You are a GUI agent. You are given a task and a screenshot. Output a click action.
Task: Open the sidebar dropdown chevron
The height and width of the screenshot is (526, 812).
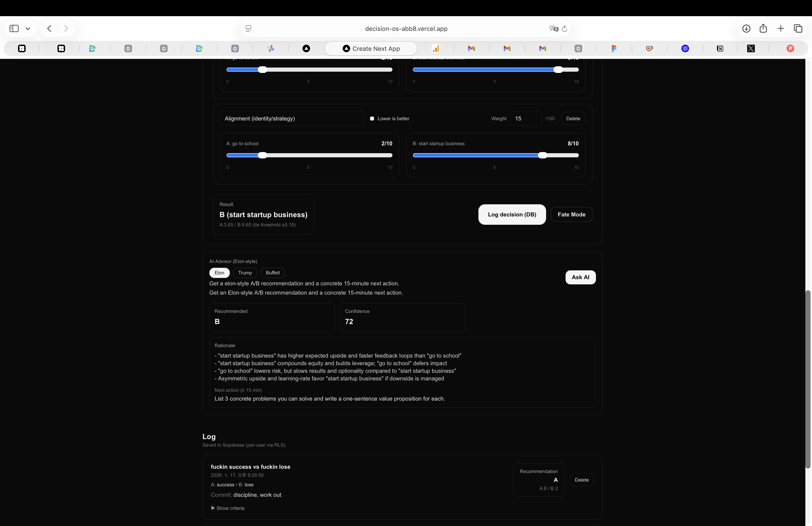click(x=28, y=28)
